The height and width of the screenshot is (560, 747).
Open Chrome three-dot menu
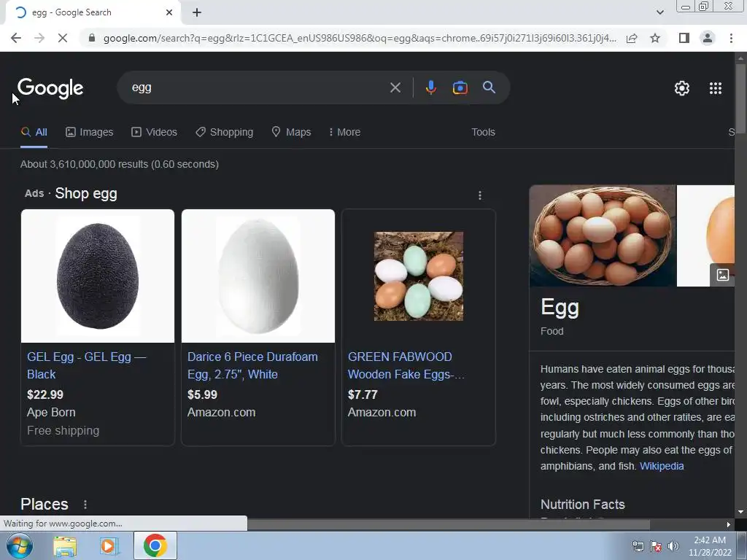point(731,38)
